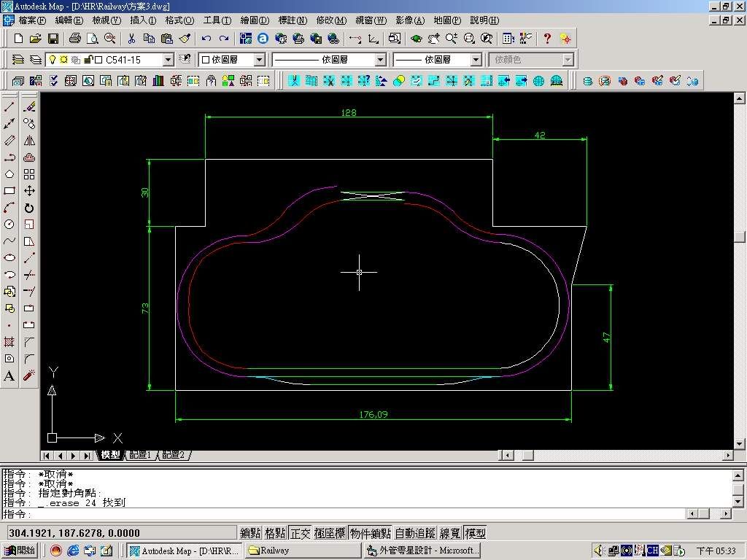Switch to 外管零星設計 - Microsoft taskbar button
The width and height of the screenshot is (747, 560).
tap(422, 551)
